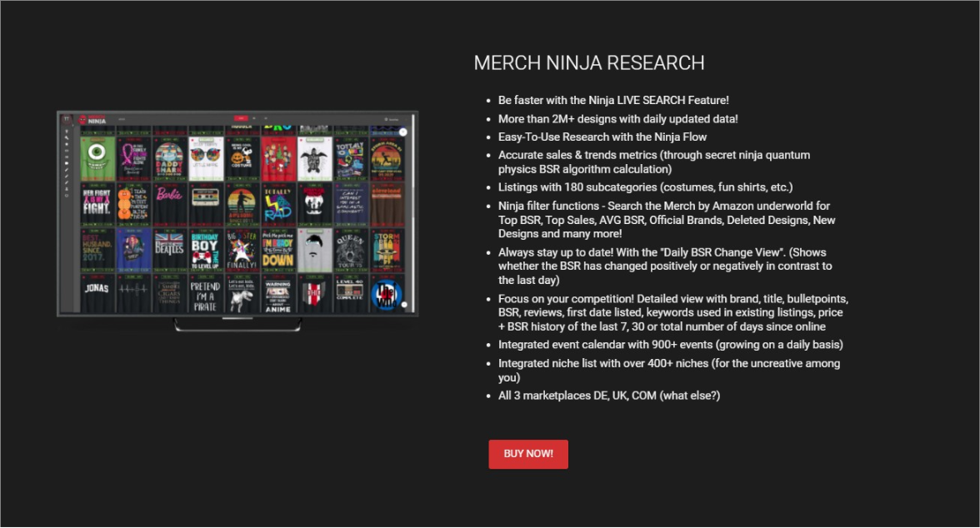Click the 'Her Fight Is My Fight' design

(x=97, y=204)
